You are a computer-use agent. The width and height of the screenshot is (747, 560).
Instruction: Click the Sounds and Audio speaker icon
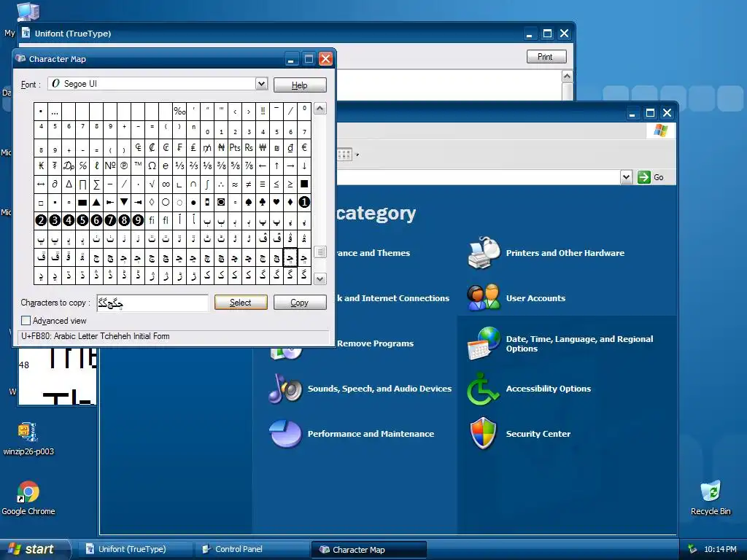tap(285, 389)
